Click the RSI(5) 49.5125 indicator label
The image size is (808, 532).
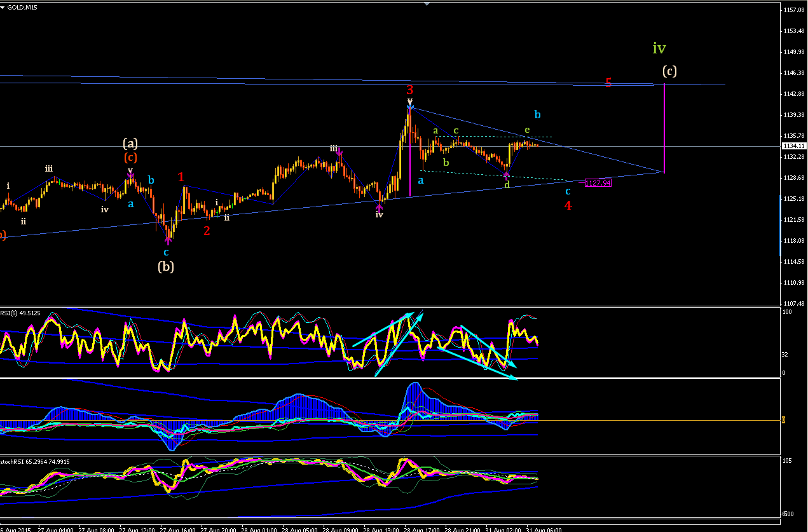20,312
